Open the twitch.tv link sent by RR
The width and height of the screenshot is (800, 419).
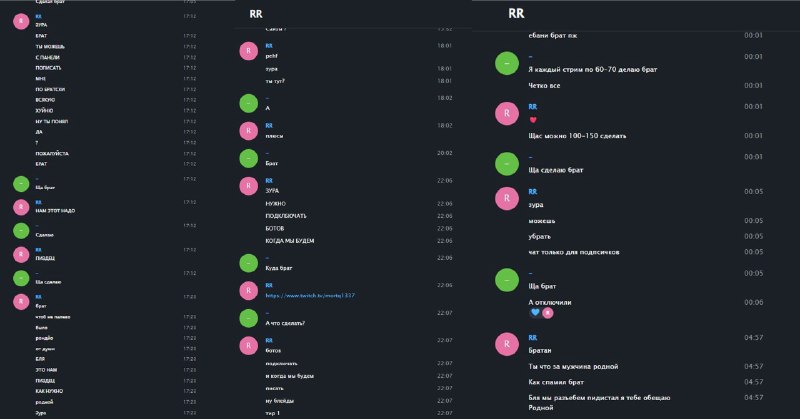point(310,295)
